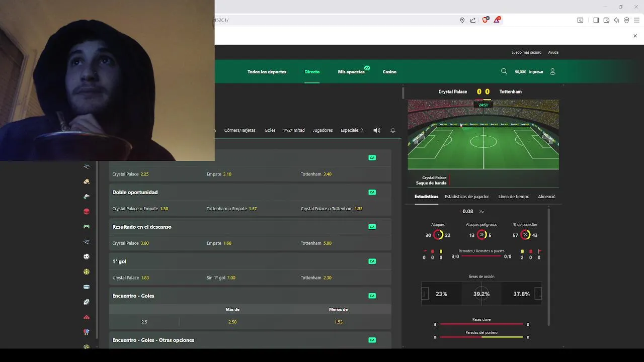Bet on Menos de 2.5 at 1.53
This screenshot has height=362, width=644.
click(339, 322)
